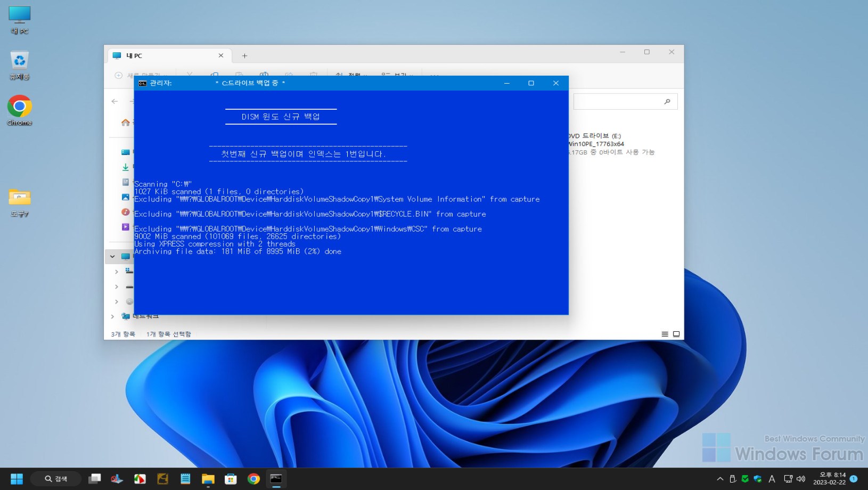Expand the second drive node in Explorer tree
This screenshot has height=490, width=868.
[116, 287]
